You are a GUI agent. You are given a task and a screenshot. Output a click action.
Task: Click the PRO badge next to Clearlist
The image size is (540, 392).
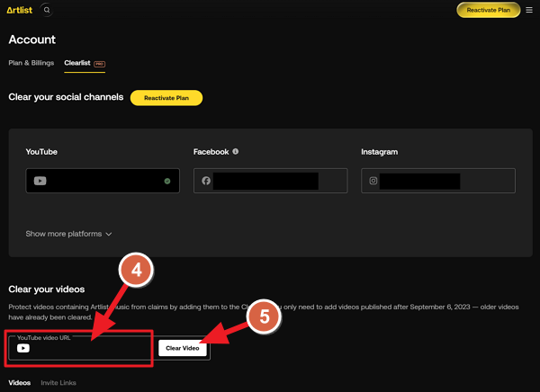tap(100, 64)
